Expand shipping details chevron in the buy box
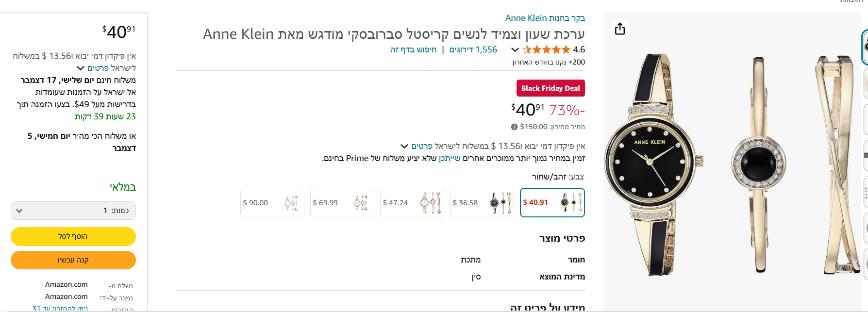The width and height of the screenshot is (868, 312). tap(81, 68)
